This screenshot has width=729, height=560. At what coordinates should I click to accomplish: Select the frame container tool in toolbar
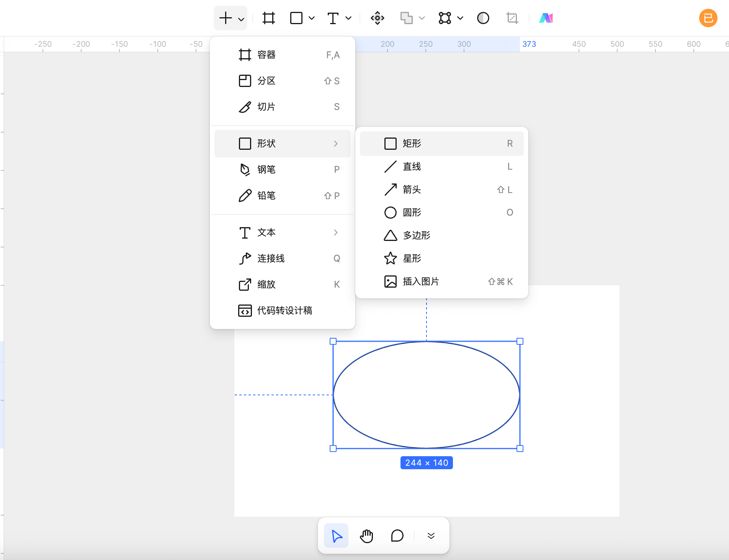(268, 18)
